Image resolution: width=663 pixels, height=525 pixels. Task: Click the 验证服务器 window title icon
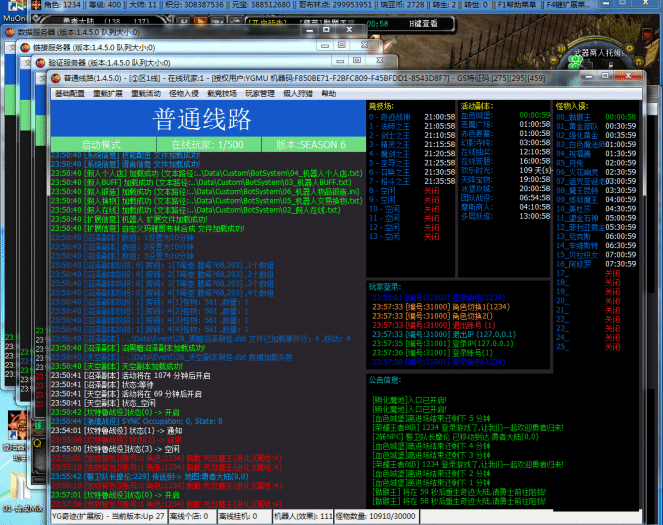40,62
